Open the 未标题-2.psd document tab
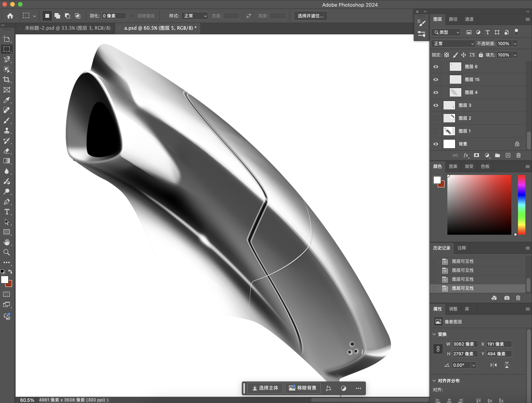 tap(68, 28)
